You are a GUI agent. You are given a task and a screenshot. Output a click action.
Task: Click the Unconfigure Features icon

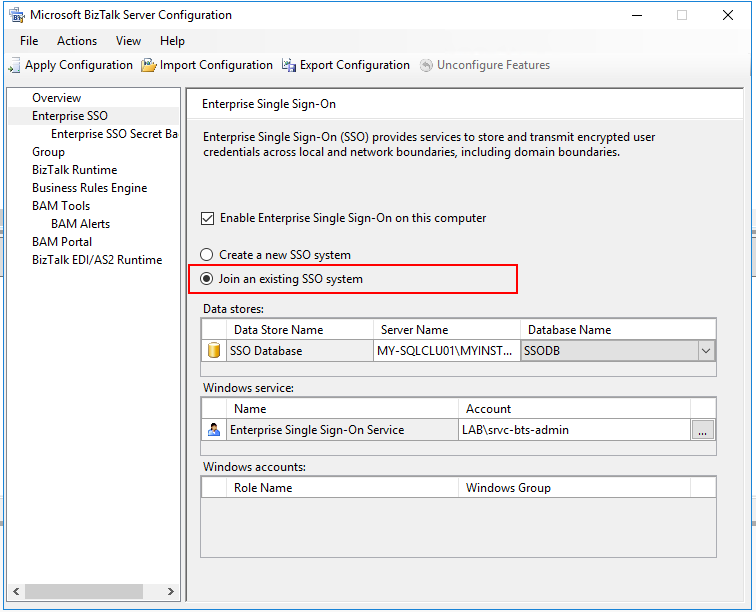tap(426, 65)
